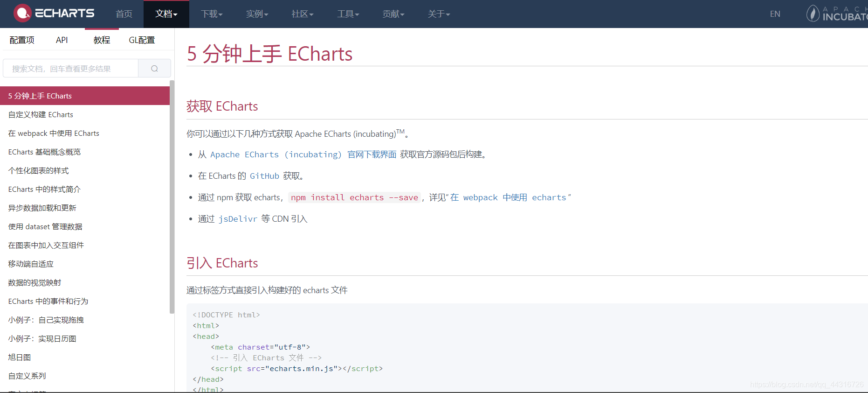868x393 pixels.
Task: Click the search magnifier button
Action: 154,69
